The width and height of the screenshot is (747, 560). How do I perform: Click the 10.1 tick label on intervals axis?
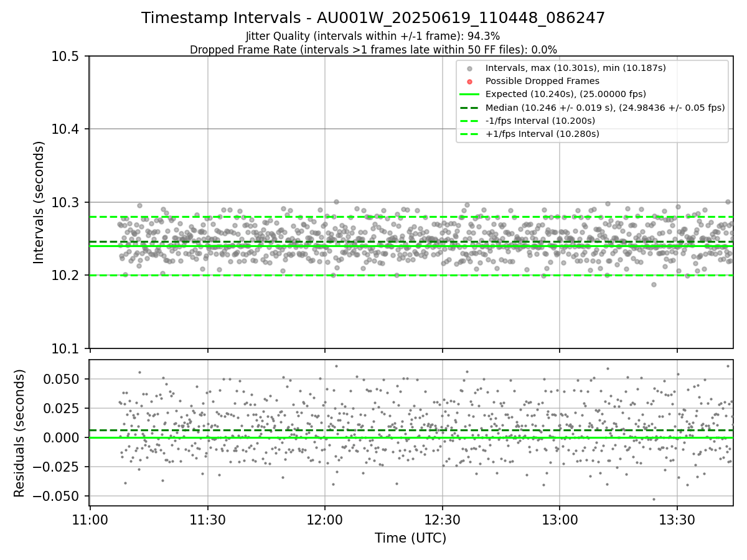[67, 348]
